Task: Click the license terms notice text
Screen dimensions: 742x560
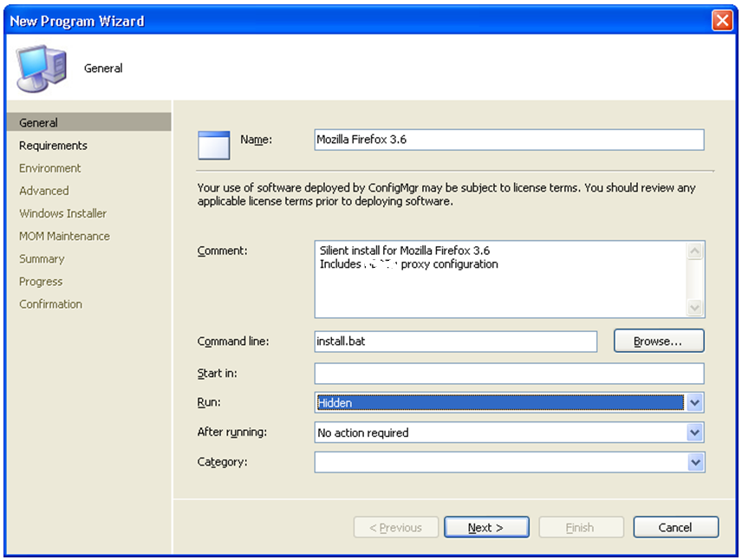Action: click(446, 194)
